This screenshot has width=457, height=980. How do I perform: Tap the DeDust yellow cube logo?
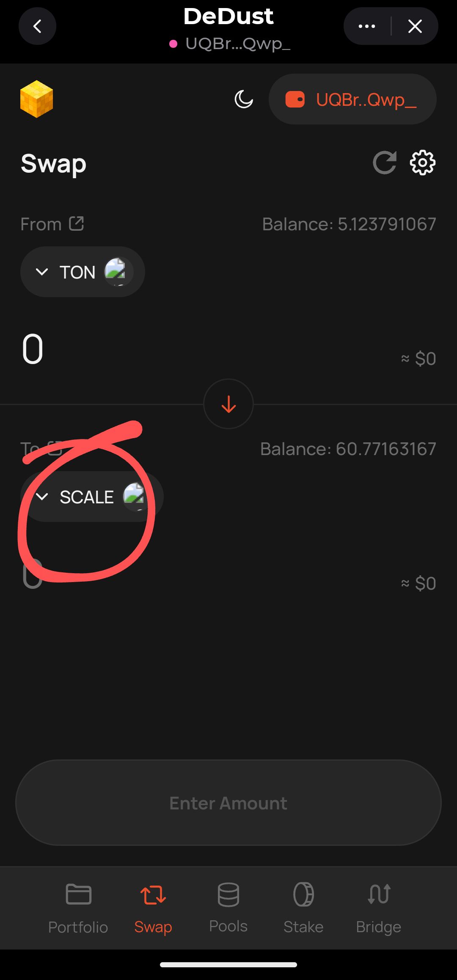[37, 99]
